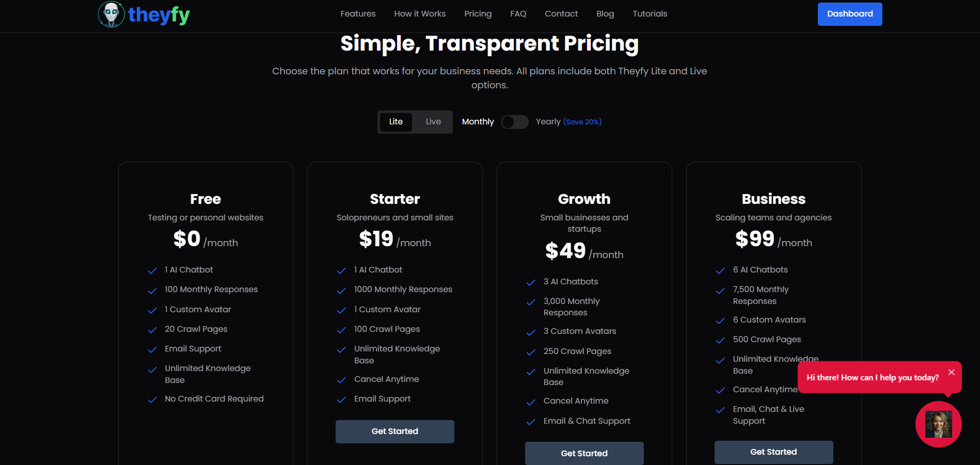The height and width of the screenshot is (465, 980).
Task: Switch to the Live plan option
Action: coord(433,122)
